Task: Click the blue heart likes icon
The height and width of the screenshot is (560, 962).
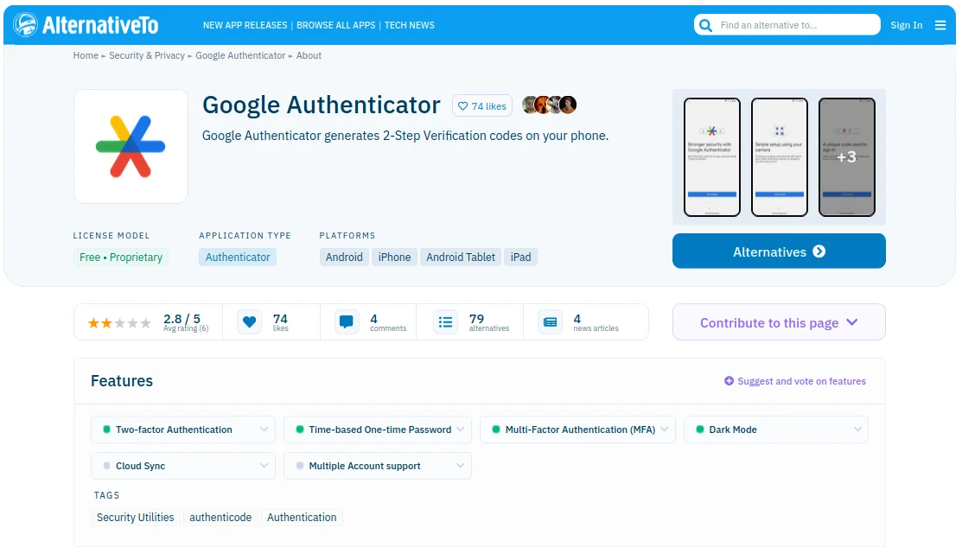Action: click(x=249, y=322)
